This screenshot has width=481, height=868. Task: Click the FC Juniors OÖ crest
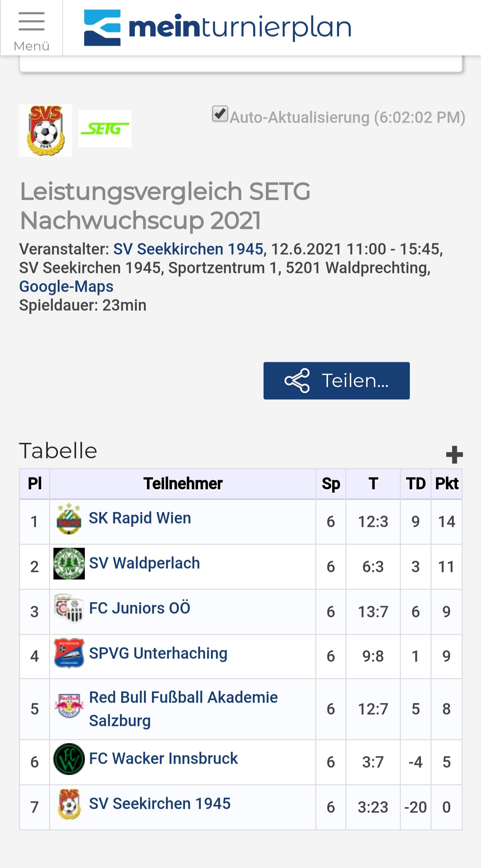click(x=69, y=608)
